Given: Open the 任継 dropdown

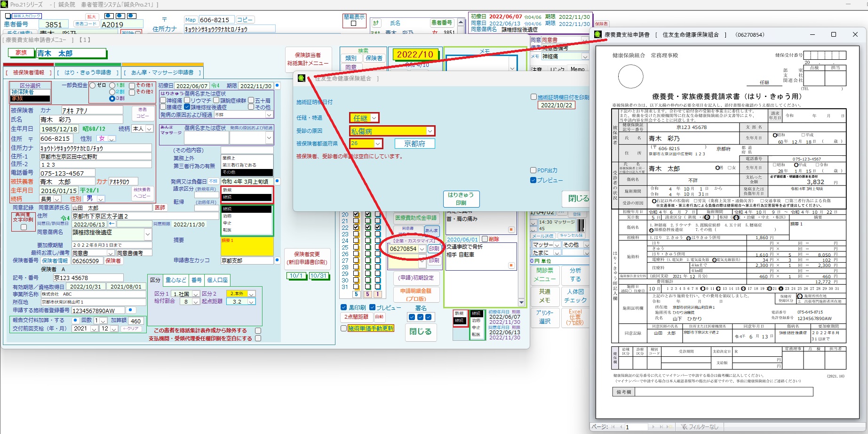Looking at the screenshot, I should pos(374,118).
